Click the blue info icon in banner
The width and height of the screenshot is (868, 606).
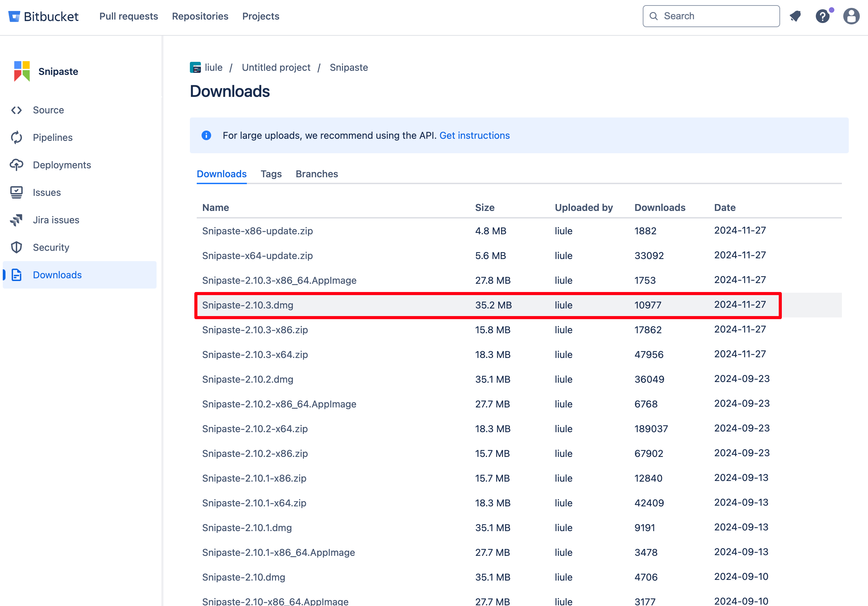click(206, 135)
